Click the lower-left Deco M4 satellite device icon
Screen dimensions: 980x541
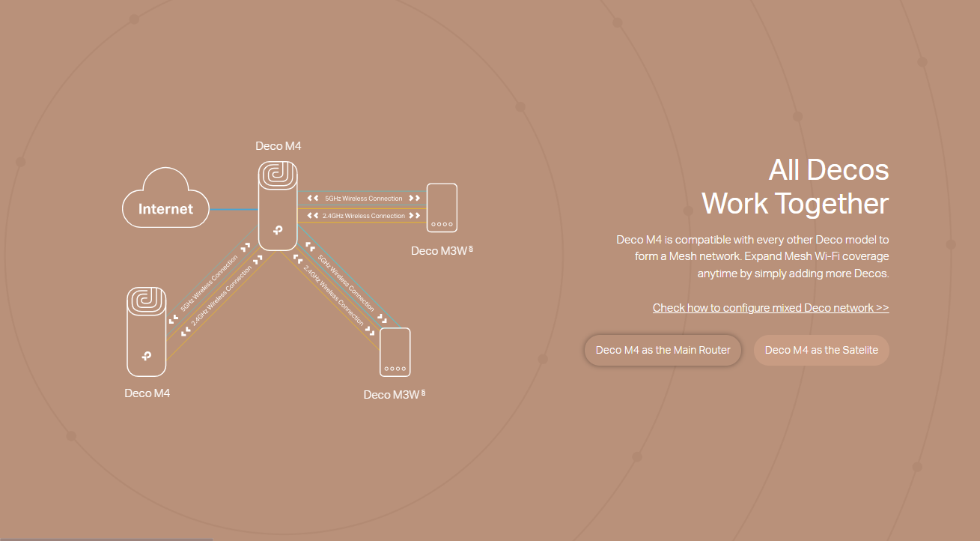[146, 331]
